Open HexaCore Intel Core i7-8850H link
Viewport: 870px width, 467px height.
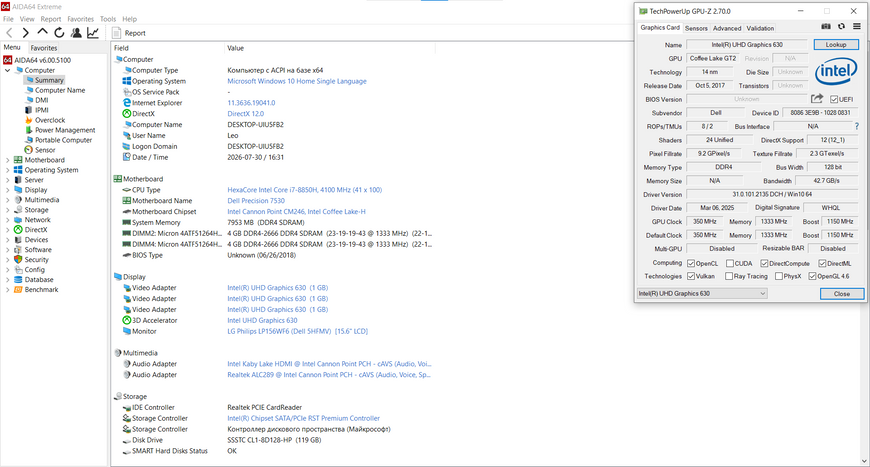pyautogui.click(x=305, y=190)
